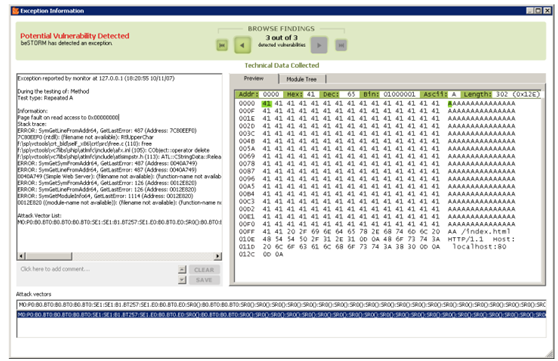Click beSTORM icon in title bar
Screen dimensions: 558x361
pos(15,11)
